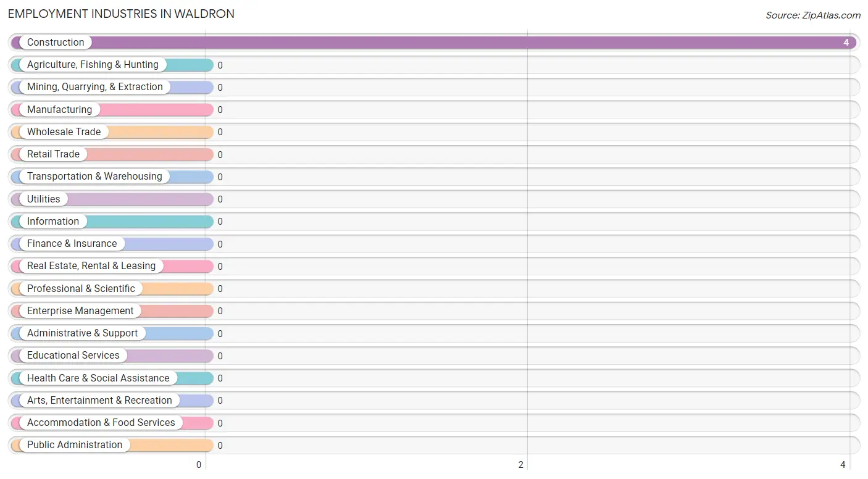Select the Wholesale Trade label

point(64,132)
